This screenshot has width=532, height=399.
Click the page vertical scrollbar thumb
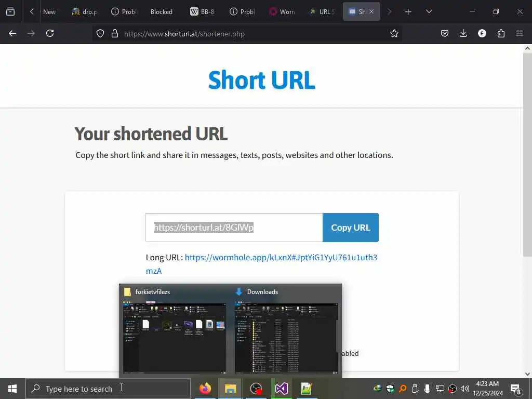point(527,154)
